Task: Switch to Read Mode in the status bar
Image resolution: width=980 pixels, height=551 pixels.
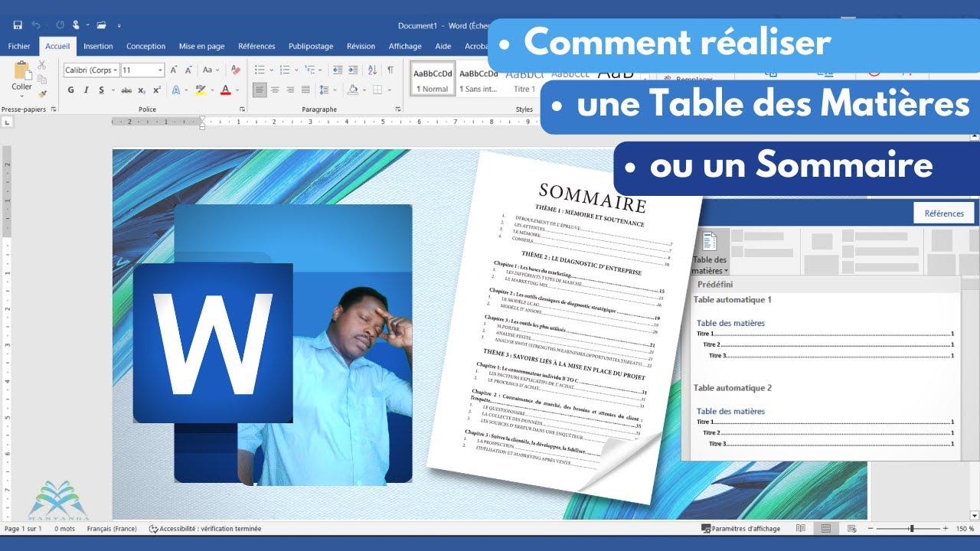Action: tap(801, 529)
